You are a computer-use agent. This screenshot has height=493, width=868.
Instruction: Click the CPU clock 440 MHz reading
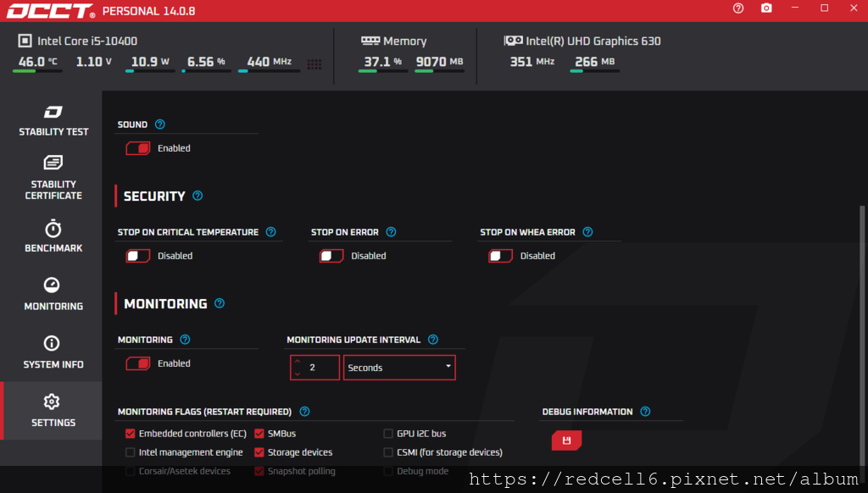click(x=269, y=62)
